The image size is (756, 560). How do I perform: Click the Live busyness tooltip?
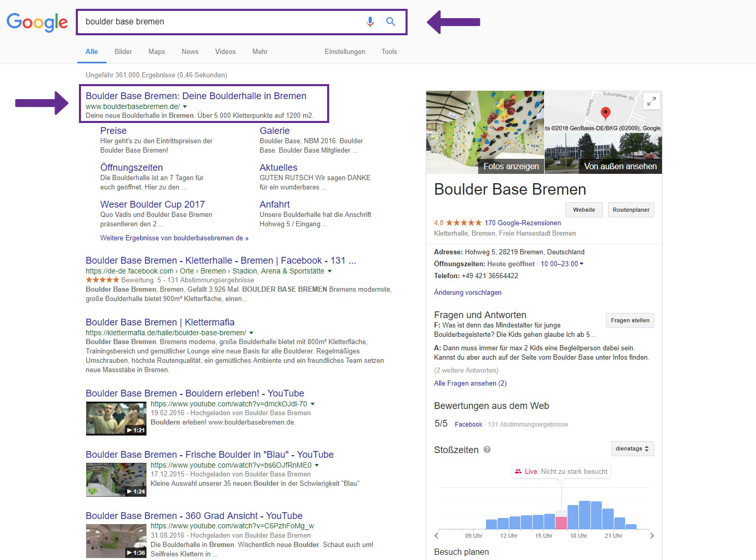pyautogui.click(x=561, y=471)
